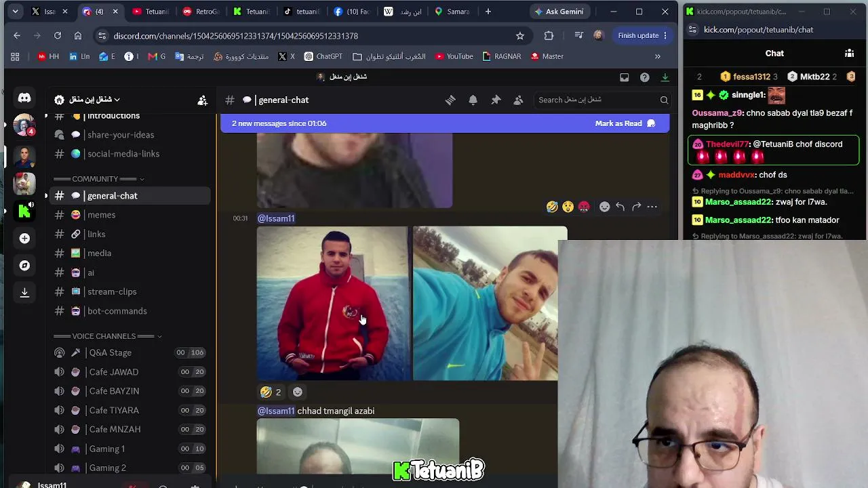Open the YouTube bookmark
868x488 pixels.
[453, 56]
